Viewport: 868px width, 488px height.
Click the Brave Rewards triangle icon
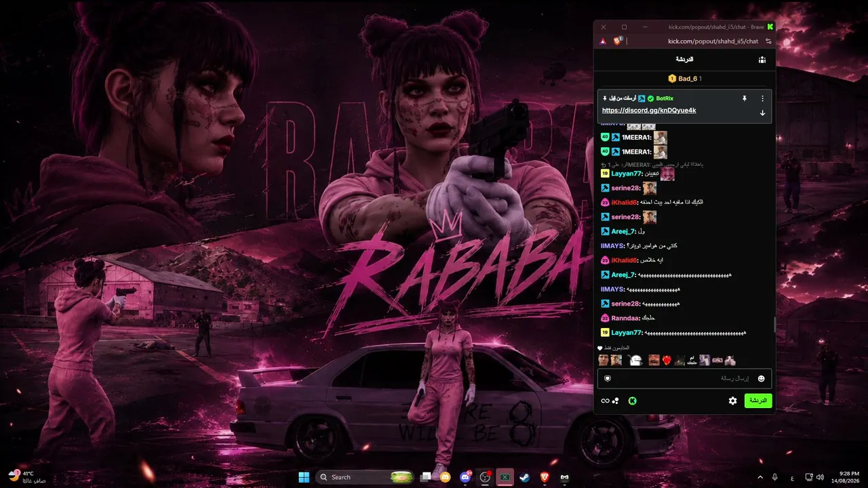tap(603, 41)
